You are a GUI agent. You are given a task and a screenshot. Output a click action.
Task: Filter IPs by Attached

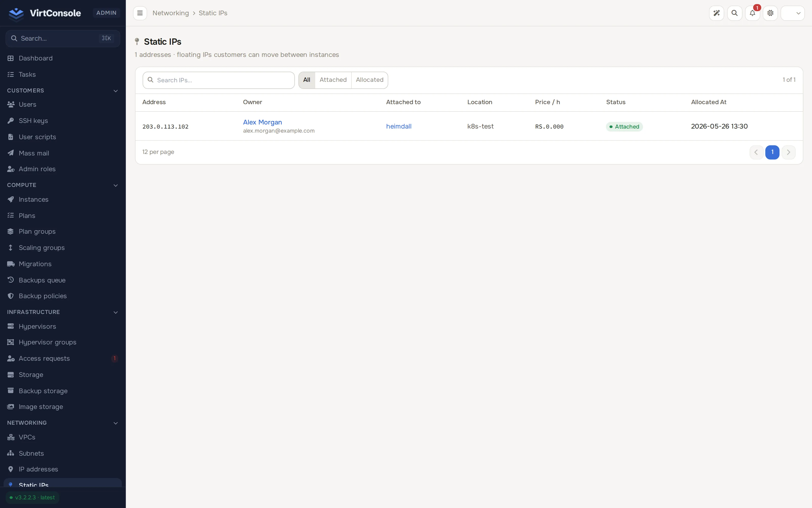coord(333,80)
